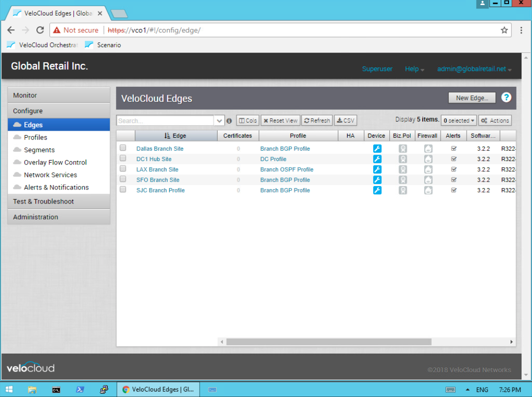This screenshot has width=532, height=397.
Task: Open the Dallas Branch Site edge link
Action: pos(160,149)
